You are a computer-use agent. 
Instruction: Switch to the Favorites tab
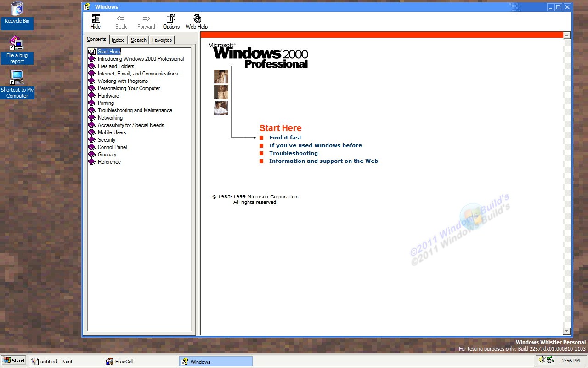(162, 40)
